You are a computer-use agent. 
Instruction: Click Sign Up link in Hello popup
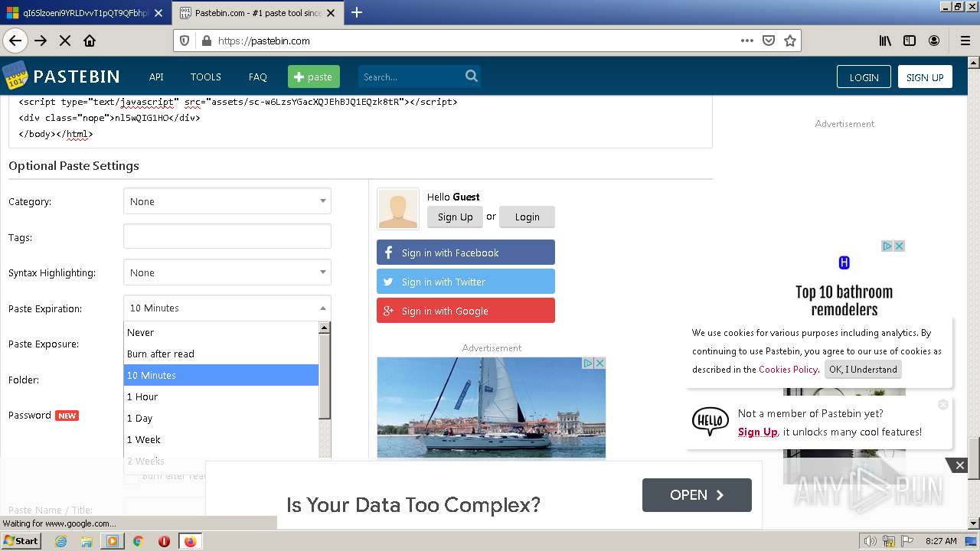click(757, 432)
